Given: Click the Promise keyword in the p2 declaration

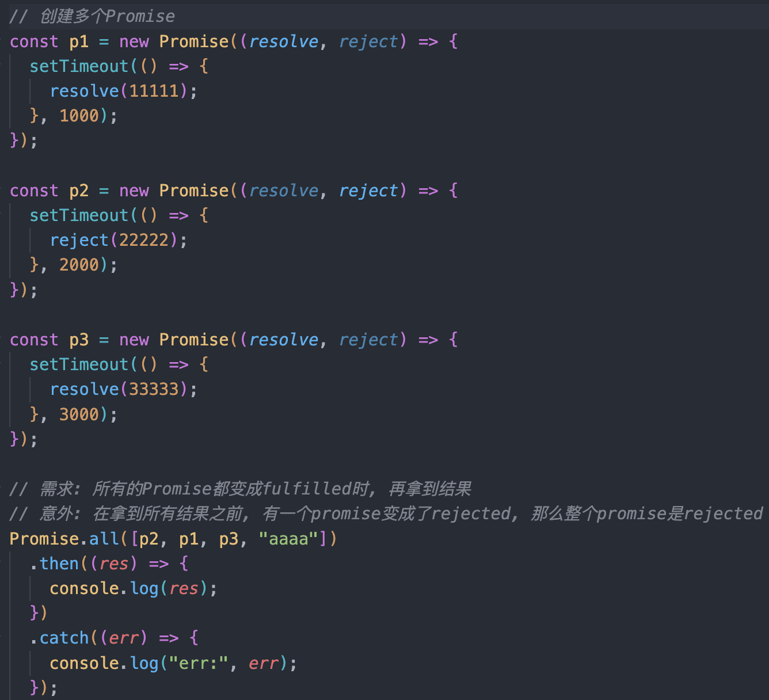Looking at the screenshot, I should tap(193, 191).
